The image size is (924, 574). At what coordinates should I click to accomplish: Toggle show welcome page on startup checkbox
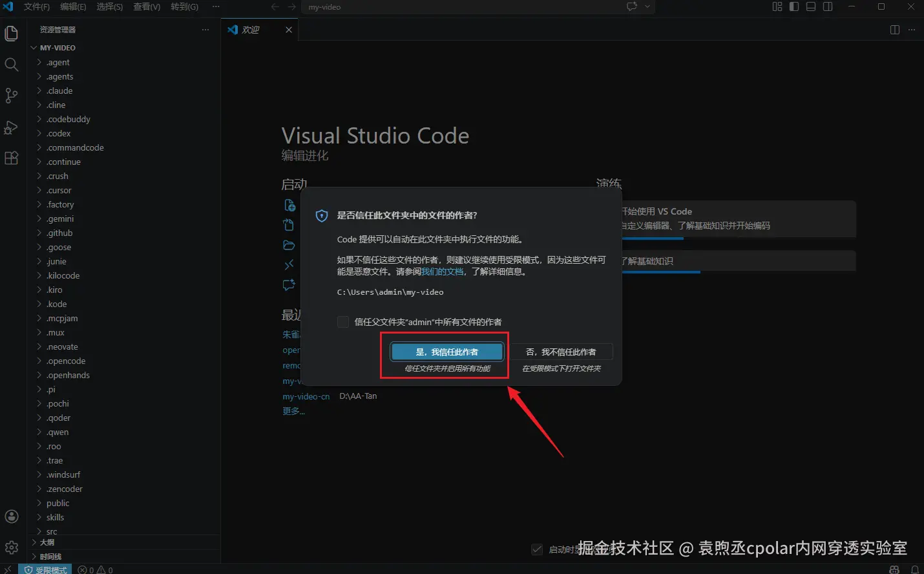pos(537,549)
